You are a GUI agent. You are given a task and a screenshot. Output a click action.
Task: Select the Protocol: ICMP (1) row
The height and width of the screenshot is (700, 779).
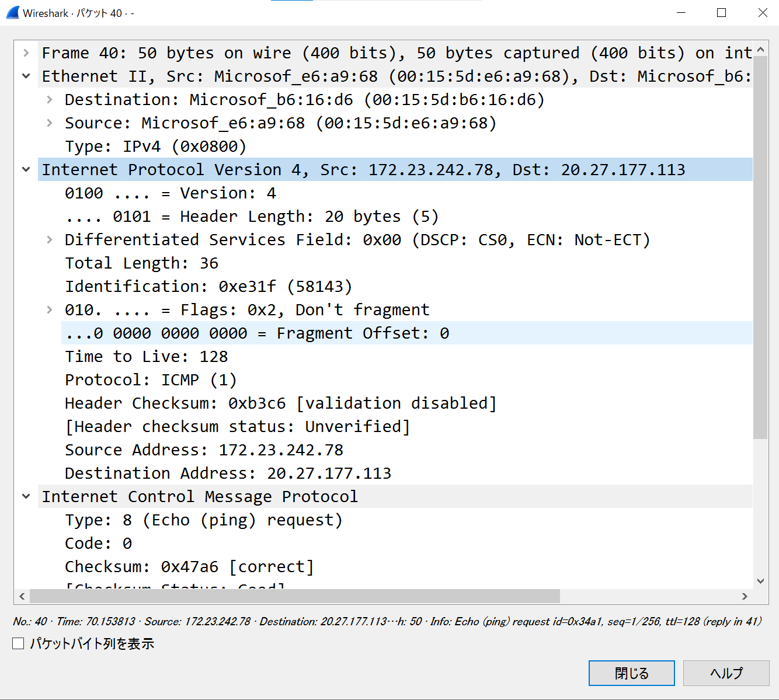pos(151,380)
